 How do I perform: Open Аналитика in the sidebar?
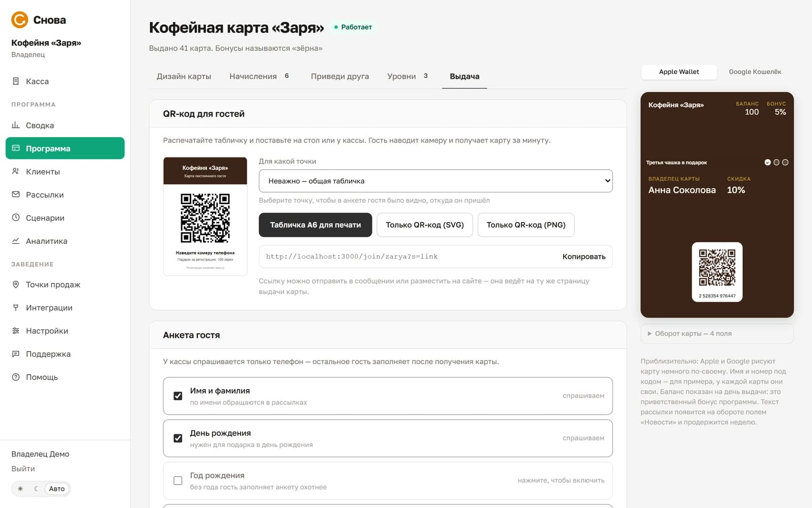coord(65,241)
